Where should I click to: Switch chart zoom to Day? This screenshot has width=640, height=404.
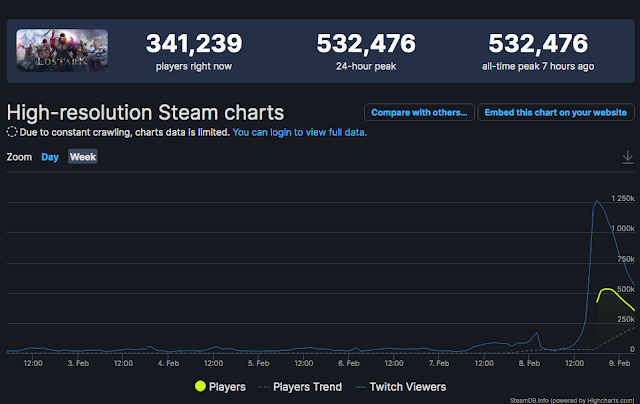(50, 157)
